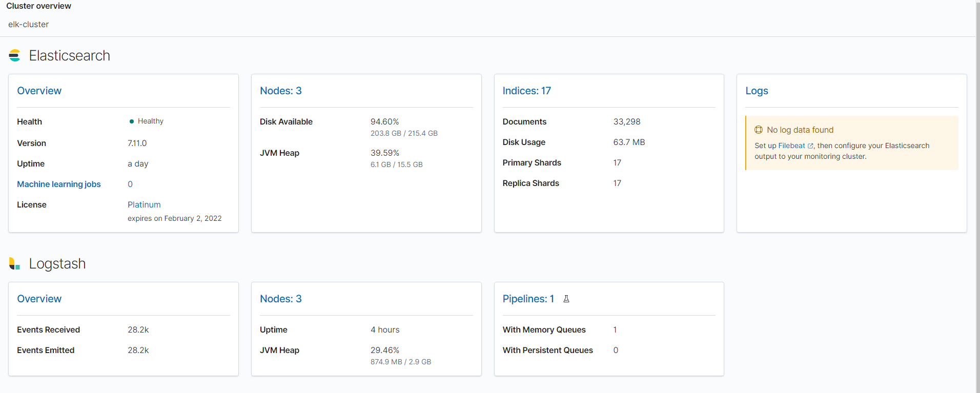Open the Elasticsearch Overview link
The width and height of the screenshot is (980, 393).
(39, 91)
